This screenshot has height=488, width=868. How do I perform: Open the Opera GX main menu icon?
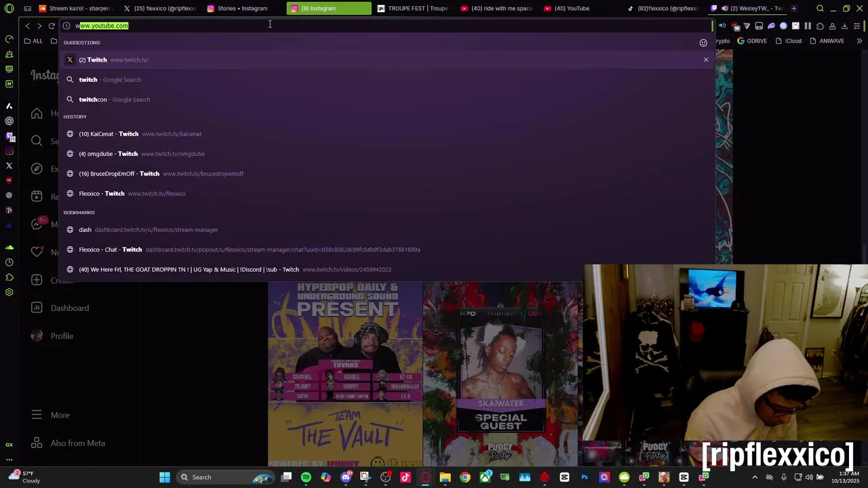pos(9,9)
